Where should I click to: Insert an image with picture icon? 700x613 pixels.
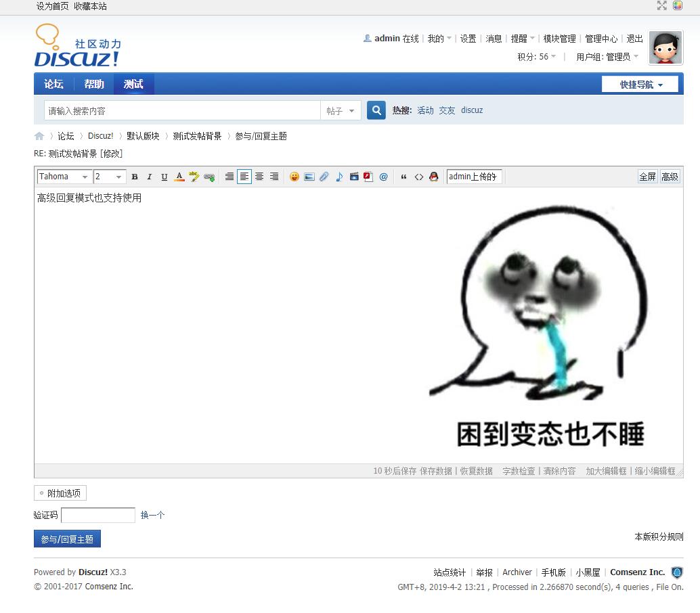click(309, 177)
